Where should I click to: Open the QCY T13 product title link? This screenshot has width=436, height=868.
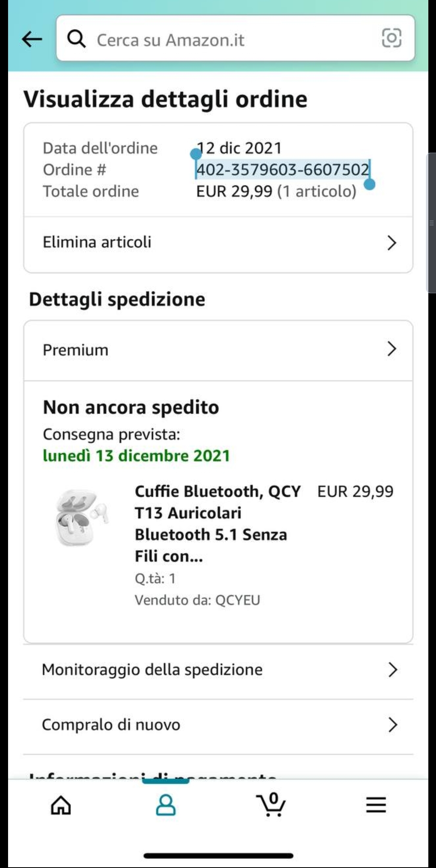[217, 524]
